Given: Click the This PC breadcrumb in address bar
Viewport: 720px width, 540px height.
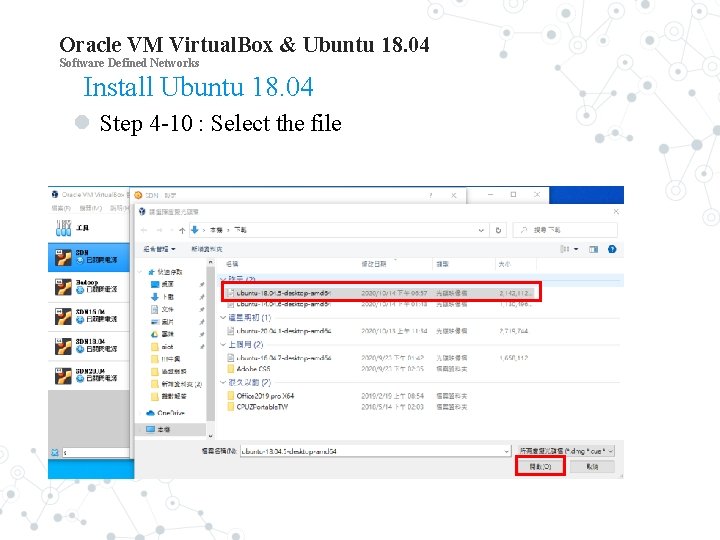Looking at the screenshot, I should (216, 230).
